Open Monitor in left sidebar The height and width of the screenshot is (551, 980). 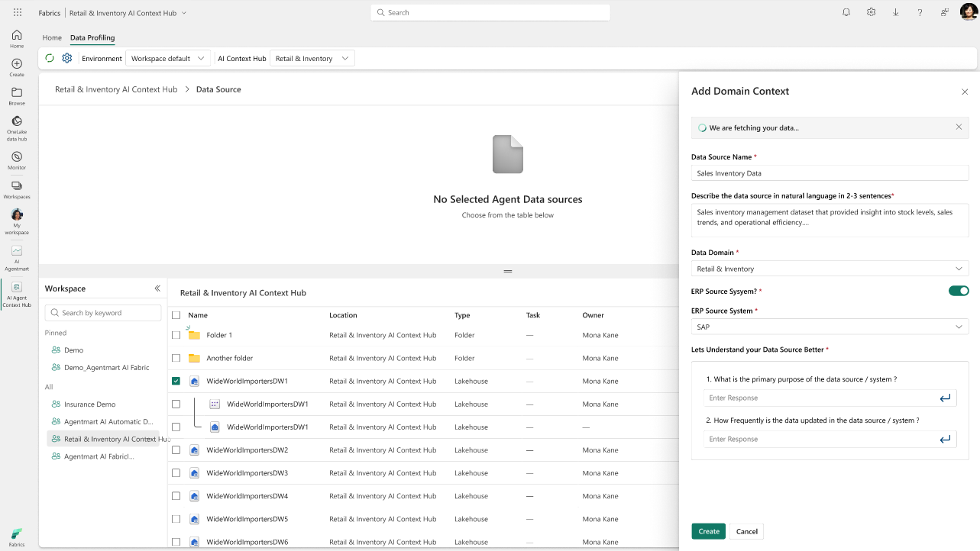[17, 161]
